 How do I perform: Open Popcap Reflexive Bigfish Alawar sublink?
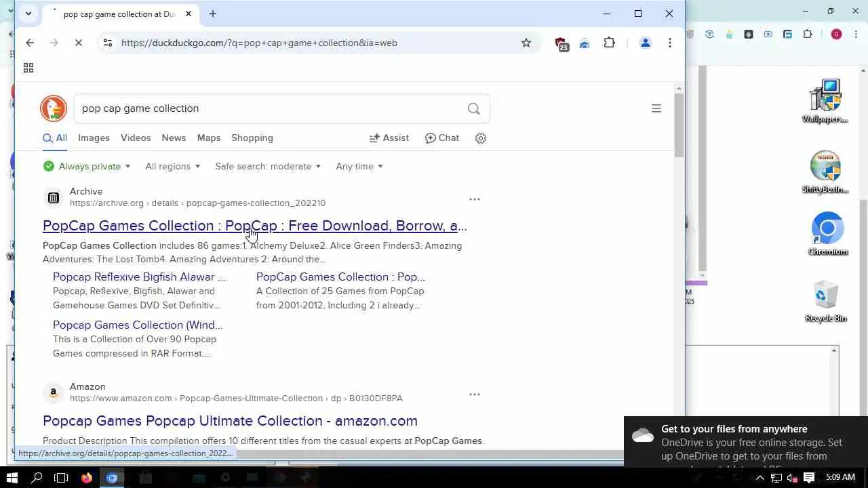point(139,277)
